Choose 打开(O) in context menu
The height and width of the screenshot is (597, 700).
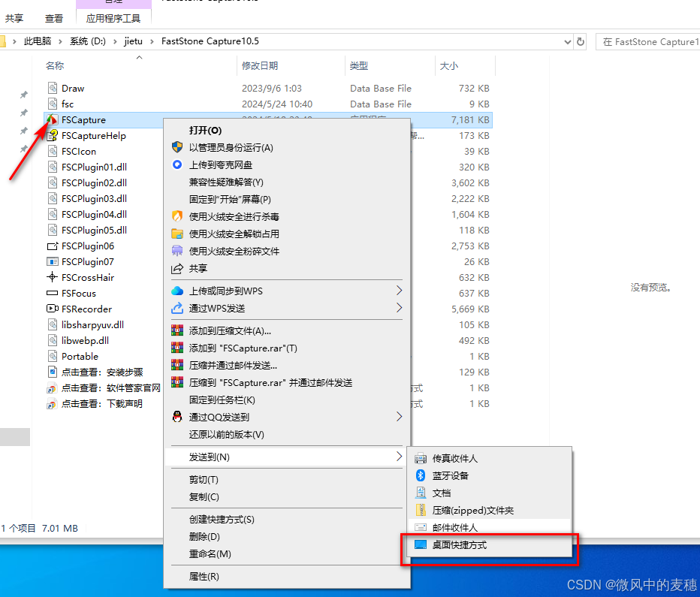tap(287, 130)
